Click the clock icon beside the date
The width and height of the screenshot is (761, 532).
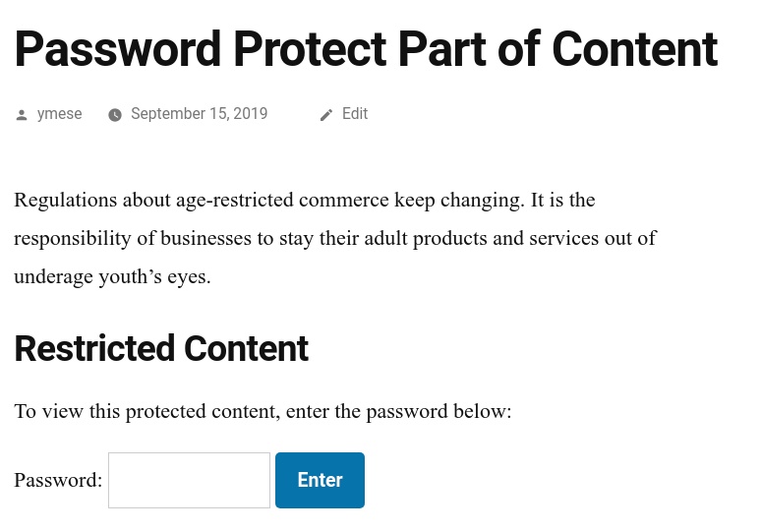[115, 115]
